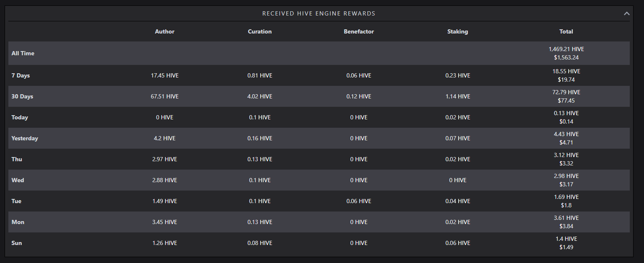Click the 17.45 HIVE author value
The width and height of the screenshot is (644, 263).
[164, 75]
